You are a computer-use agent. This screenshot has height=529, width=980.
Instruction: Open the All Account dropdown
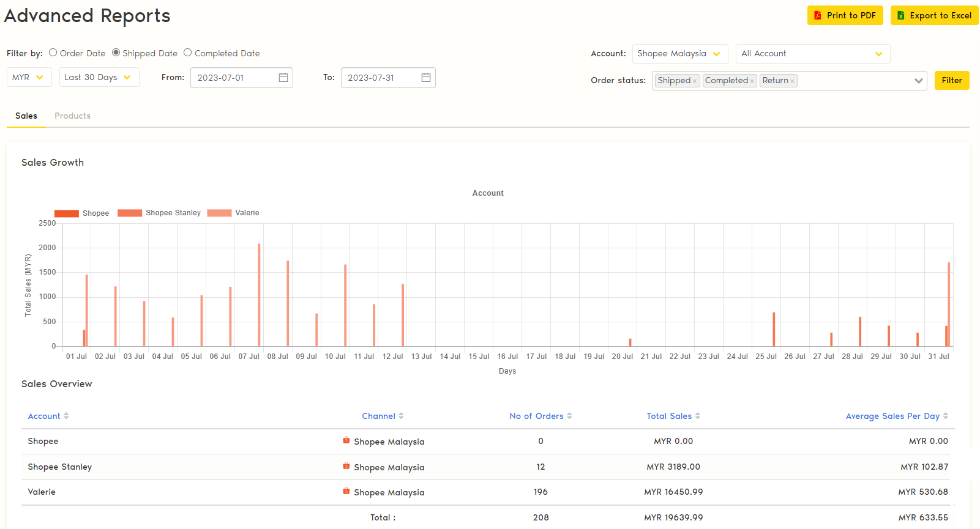pos(812,54)
